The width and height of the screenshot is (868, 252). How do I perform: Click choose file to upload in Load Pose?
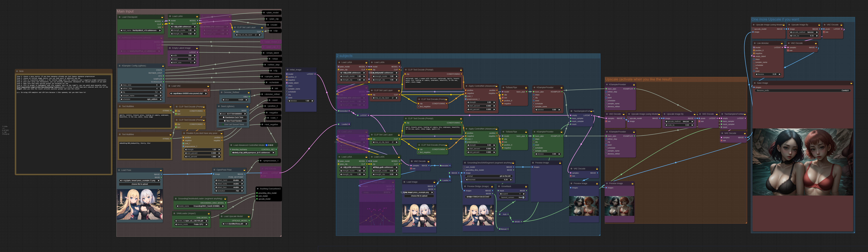pos(140,184)
